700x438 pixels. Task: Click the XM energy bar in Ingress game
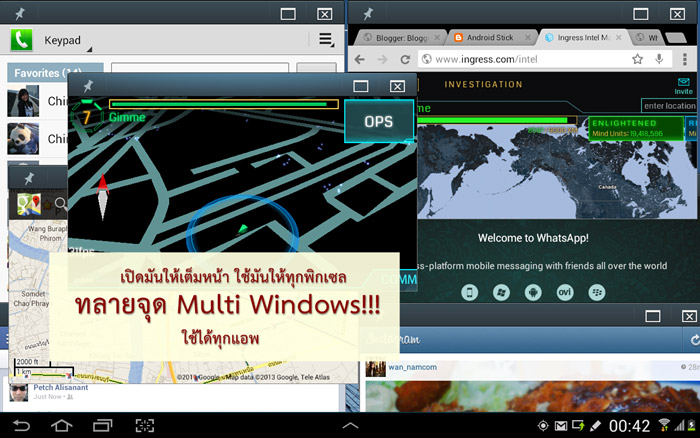point(223,104)
